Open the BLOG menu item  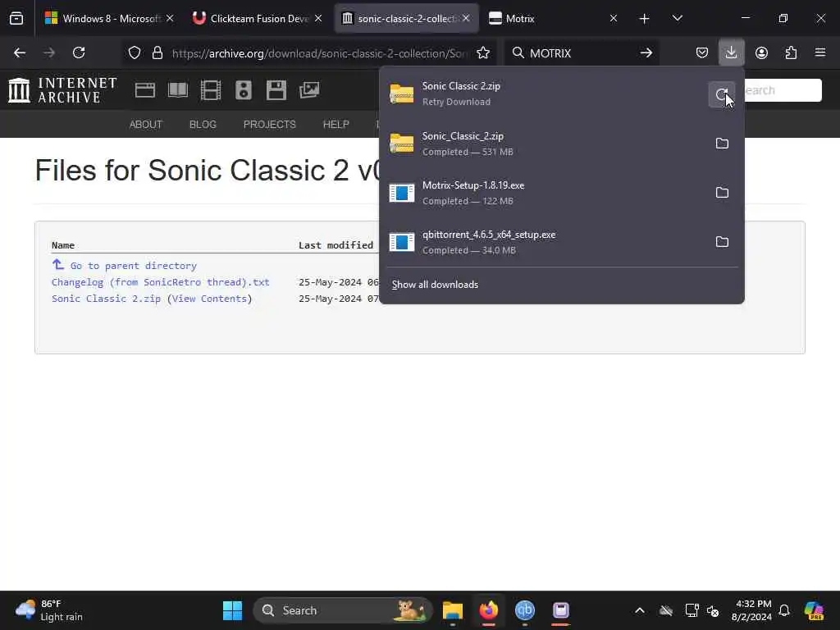click(203, 125)
